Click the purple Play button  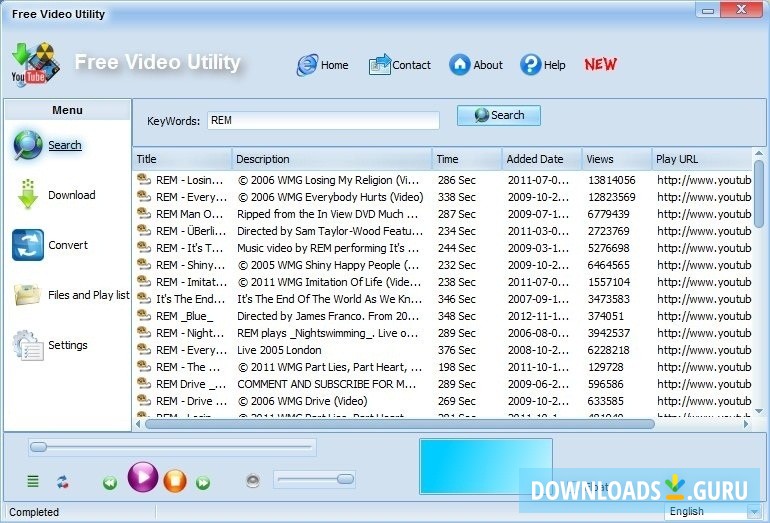pyautogui.click(x=143, y=477)
